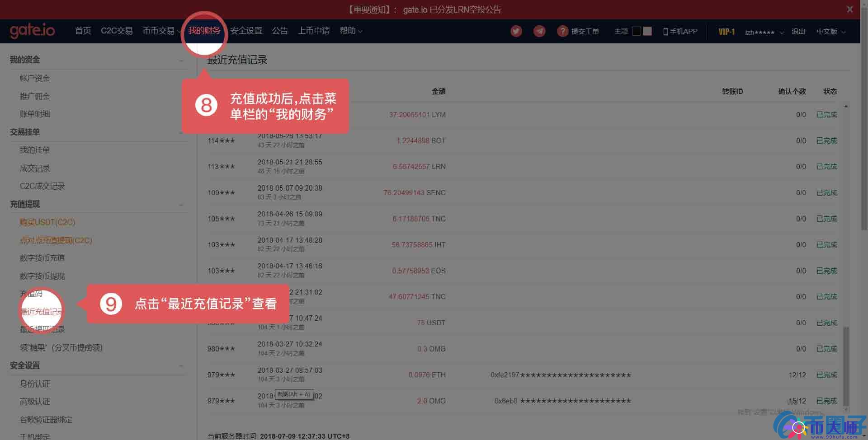Open 帐户资金 in sidebar
The image size is (868, 440).
tap(35, 78)
